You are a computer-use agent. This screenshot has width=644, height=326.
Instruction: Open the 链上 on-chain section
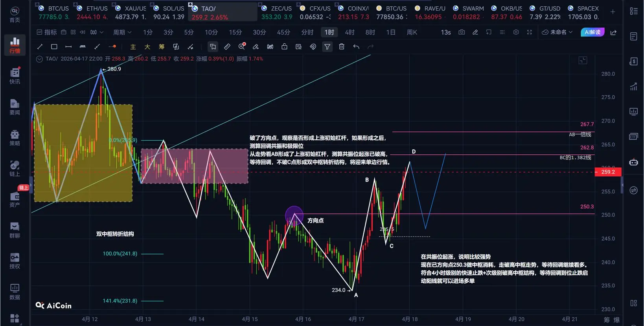tap(15, 169)
